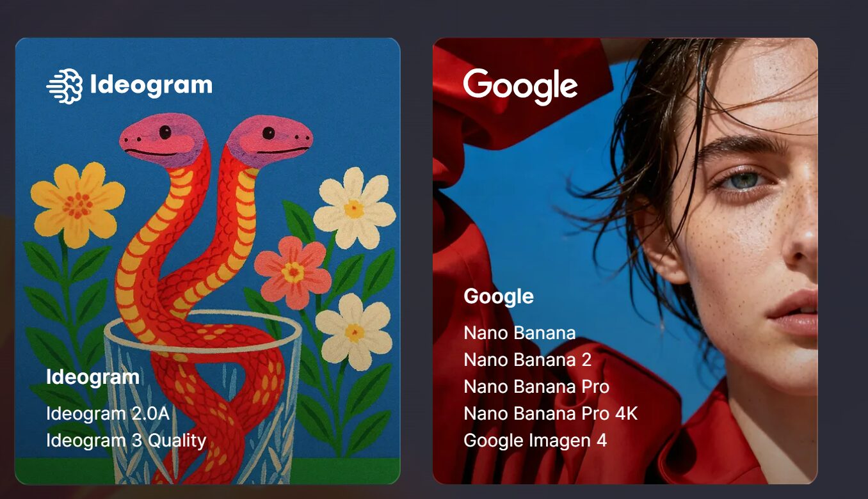Open the Ideogram 2.0A model

[x=108, y=414]
